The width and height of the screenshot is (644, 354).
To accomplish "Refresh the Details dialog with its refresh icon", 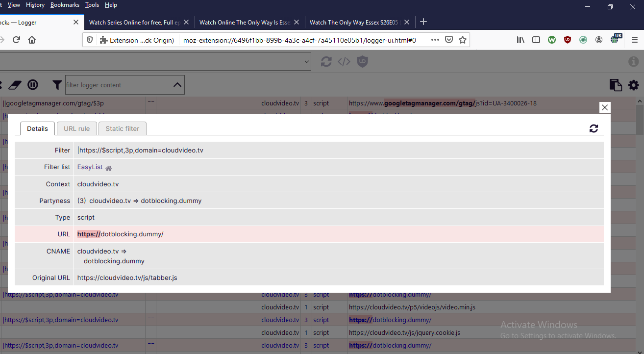I will [594, 128].
